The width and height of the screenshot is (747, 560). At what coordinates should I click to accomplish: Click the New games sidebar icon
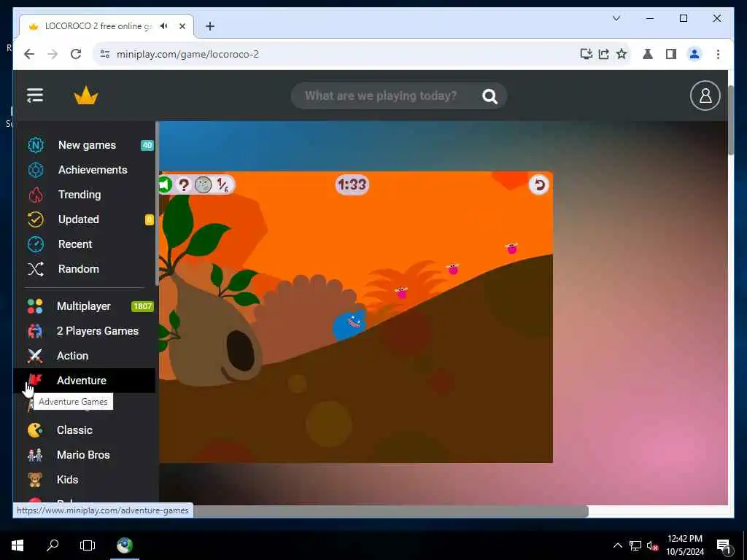[36, 145]
